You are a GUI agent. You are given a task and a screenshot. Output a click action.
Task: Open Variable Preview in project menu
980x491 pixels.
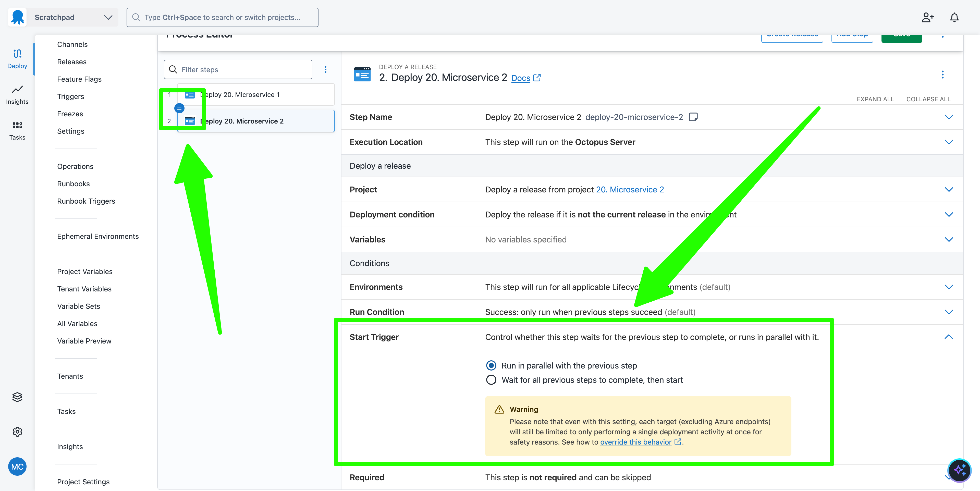pyautogui.click(x=84, y=341)
